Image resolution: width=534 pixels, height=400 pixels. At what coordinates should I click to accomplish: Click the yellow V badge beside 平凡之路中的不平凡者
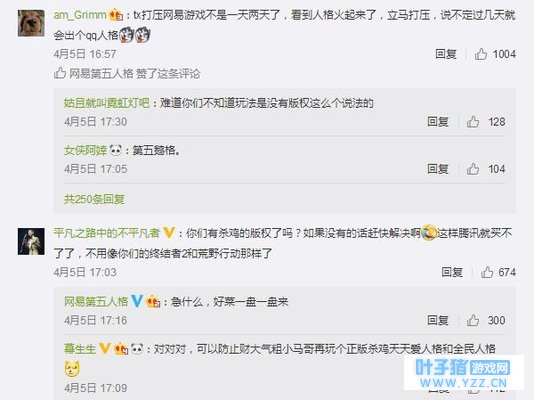(169, 233)
